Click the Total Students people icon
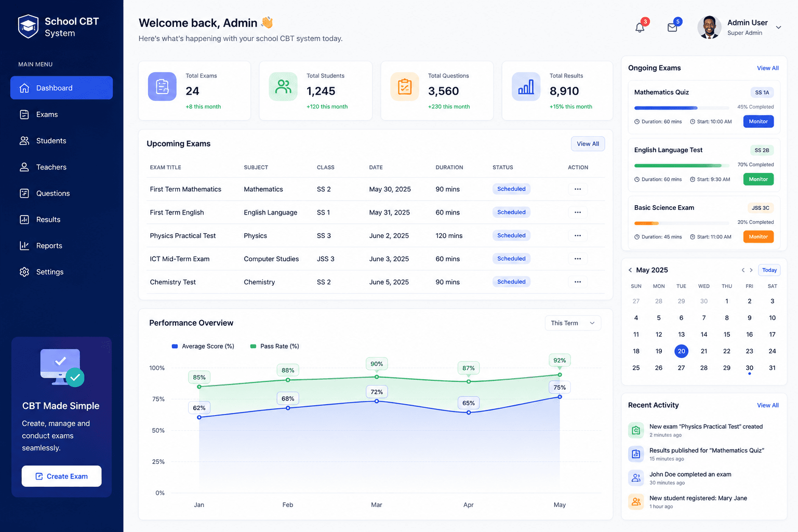The image size is (798, 532). tap(283, 87)
